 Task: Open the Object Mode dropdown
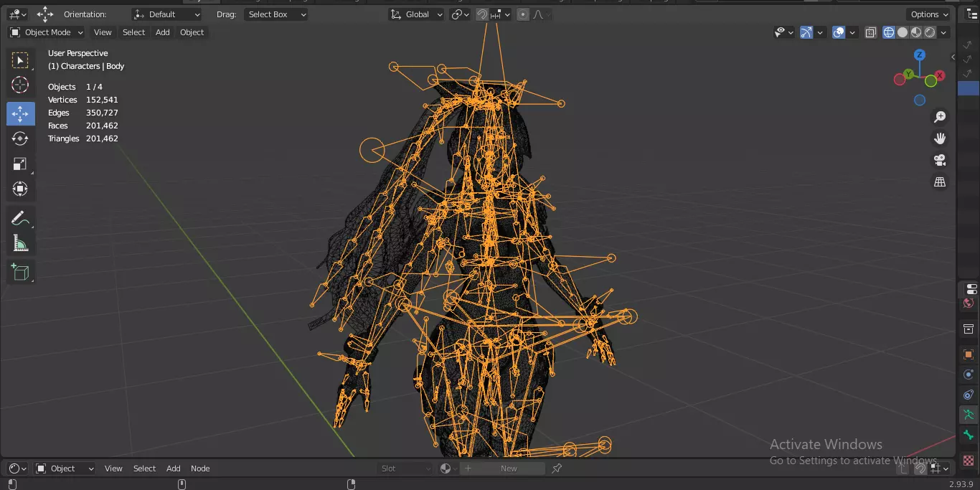[47, 32]
